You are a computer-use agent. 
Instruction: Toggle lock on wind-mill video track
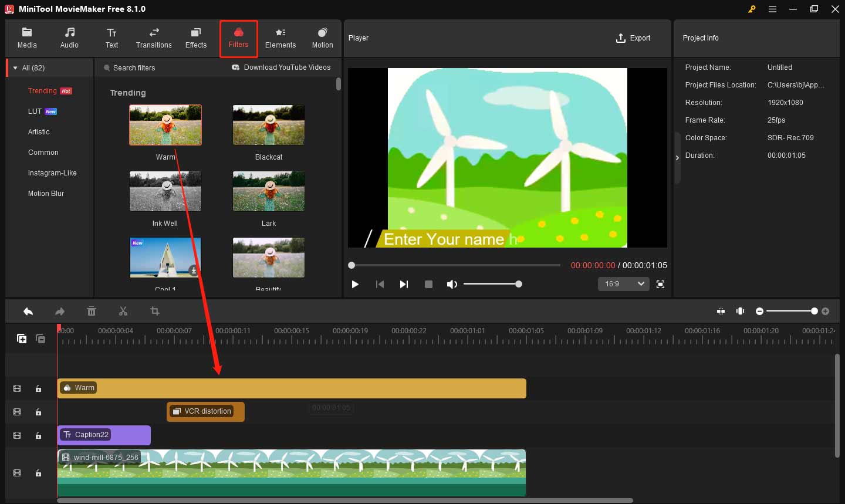[38, 473]
